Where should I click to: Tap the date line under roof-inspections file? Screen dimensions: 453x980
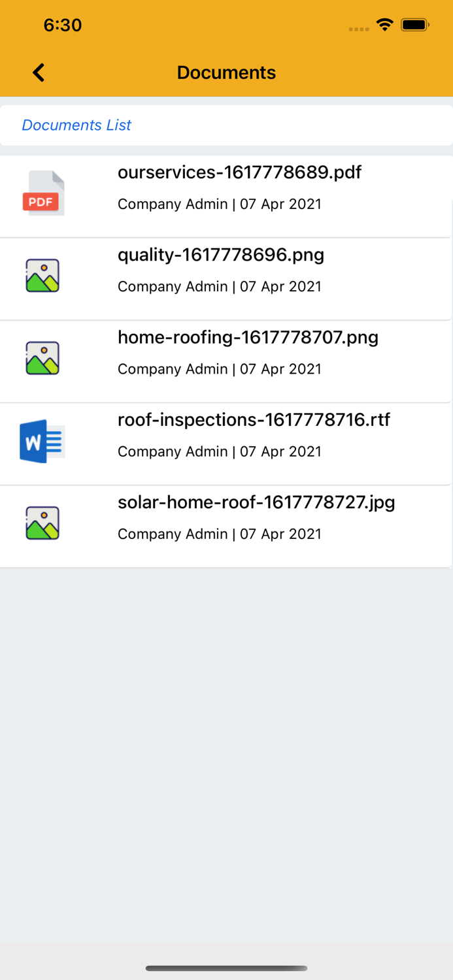280,451
